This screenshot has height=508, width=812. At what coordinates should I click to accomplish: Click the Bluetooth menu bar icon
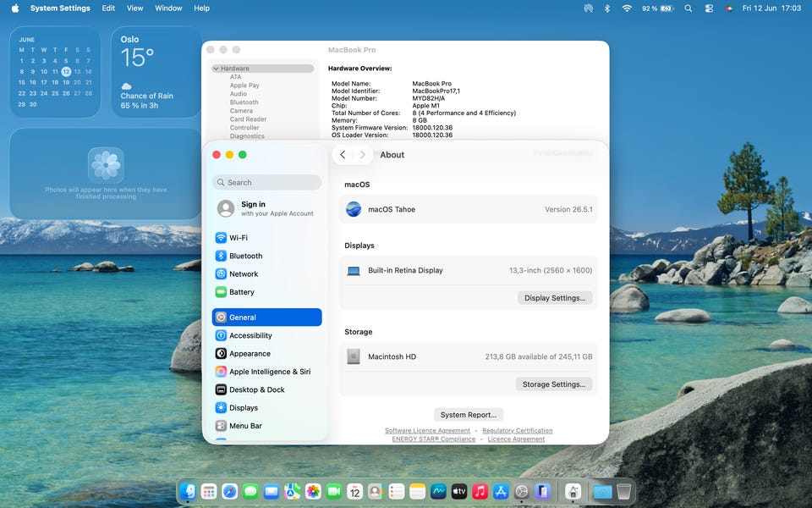point(607,8)
